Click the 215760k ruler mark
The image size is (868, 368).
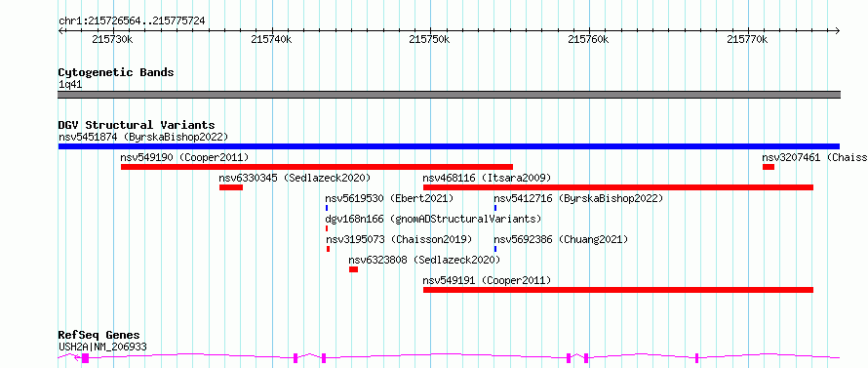[x=588, y=39]
